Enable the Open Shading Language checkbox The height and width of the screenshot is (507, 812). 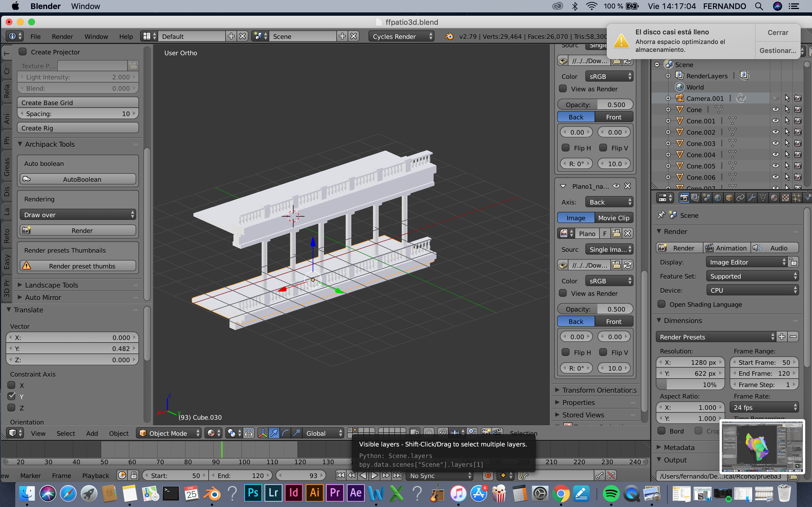pos(661,304)
